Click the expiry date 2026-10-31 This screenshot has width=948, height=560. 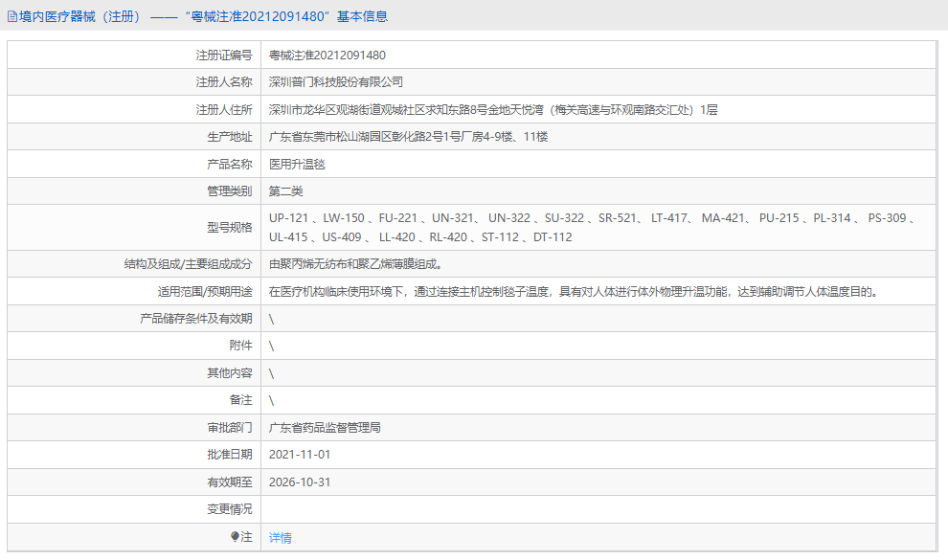pyautogui.click(x=300, y=482)
